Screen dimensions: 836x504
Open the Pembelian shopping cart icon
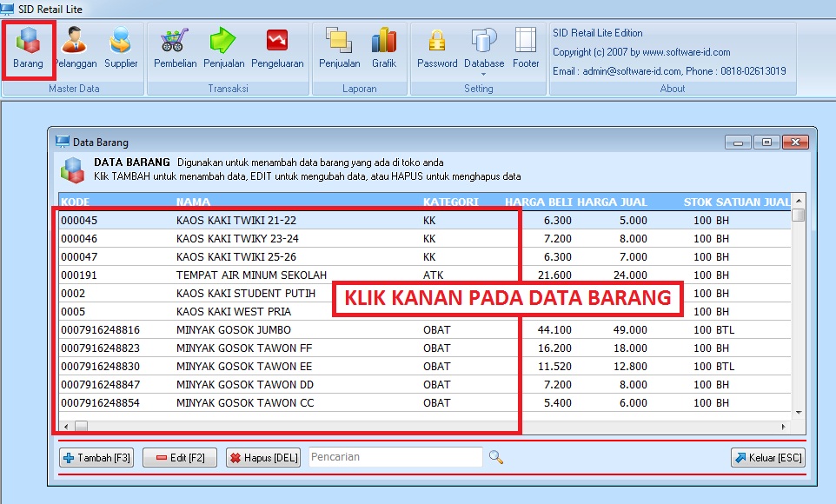175,48
